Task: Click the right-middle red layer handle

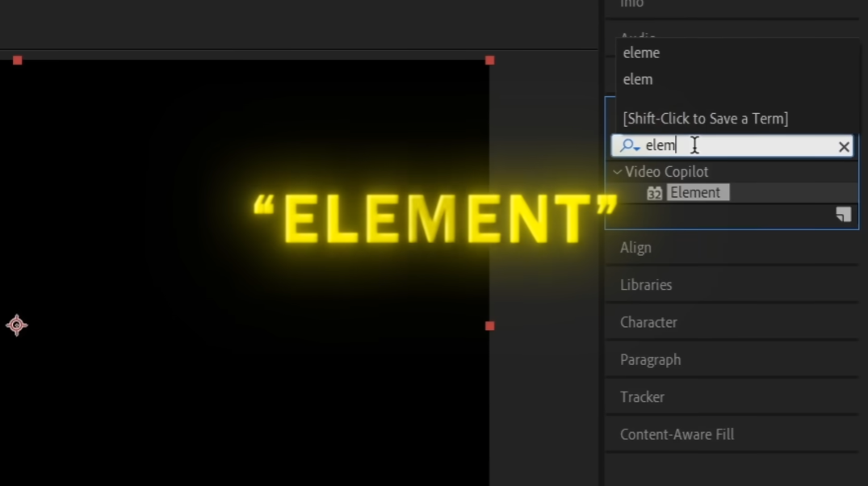Action: pos(490,326)
